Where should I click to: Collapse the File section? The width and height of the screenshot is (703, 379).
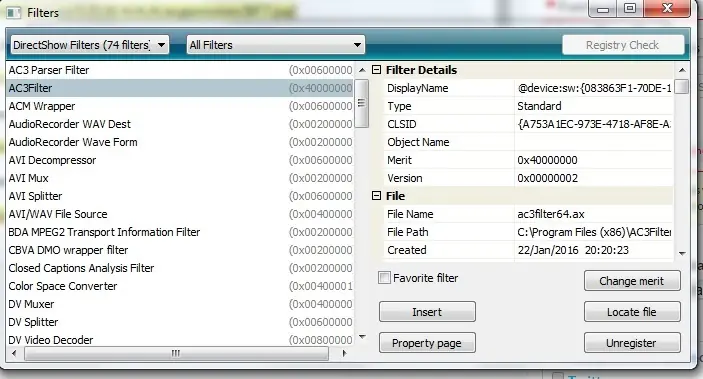tap(377, 196)
